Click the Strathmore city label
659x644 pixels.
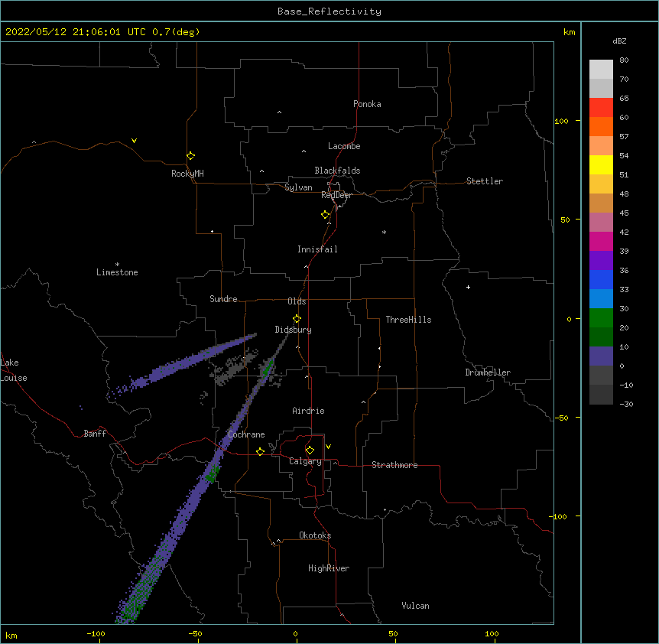click(x=394, y=465)
